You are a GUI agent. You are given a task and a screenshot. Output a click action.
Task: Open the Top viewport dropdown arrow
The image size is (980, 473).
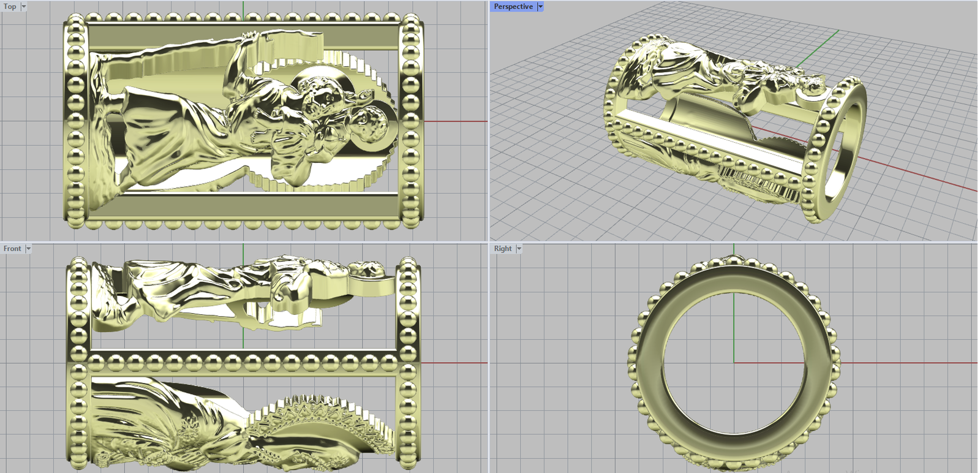[24, 7]
